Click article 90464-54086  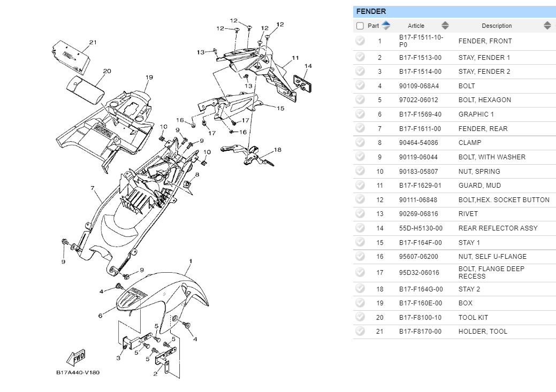click(x=418, y=142)
